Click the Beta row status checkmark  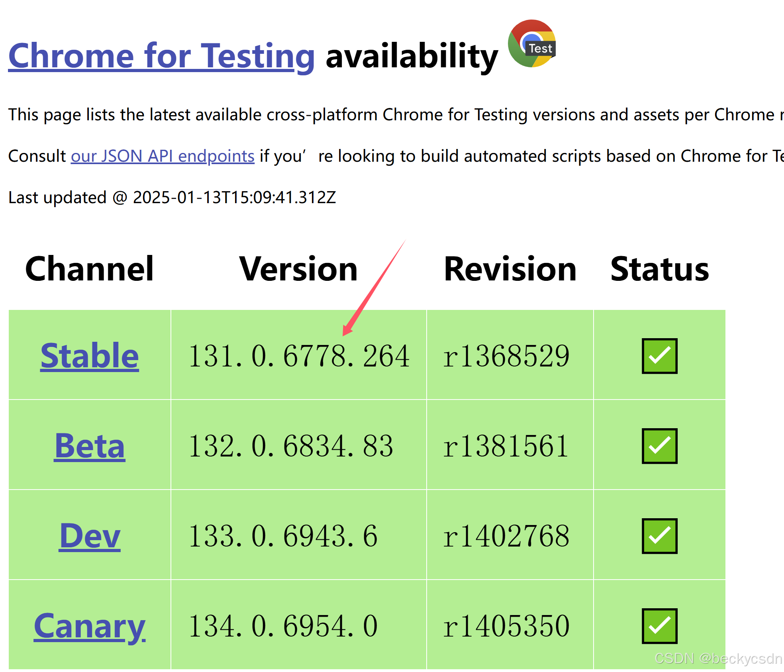tap(659, 446)
